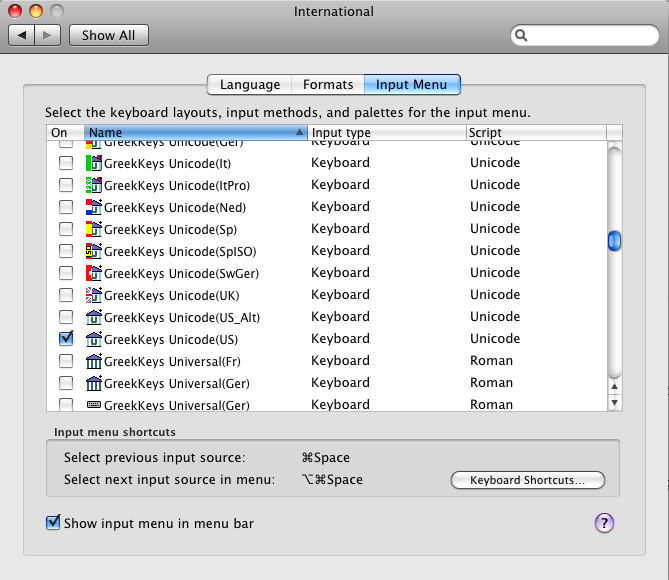Image resolution: width=669 pixels, height=580 pixels.
Task: Select the GreekKeys Unicode(UK) row name
Action: [x=172, y=295]
